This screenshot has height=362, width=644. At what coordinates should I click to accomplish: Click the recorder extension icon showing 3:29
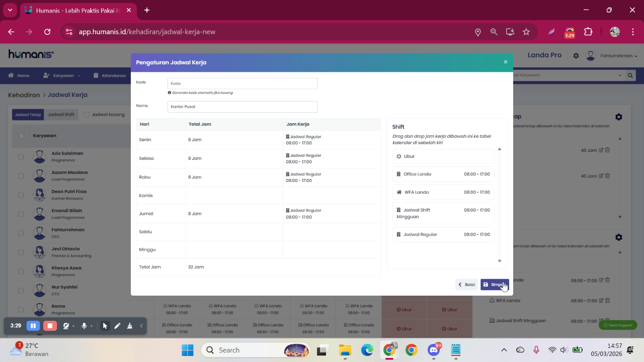[x=570, y=32]
